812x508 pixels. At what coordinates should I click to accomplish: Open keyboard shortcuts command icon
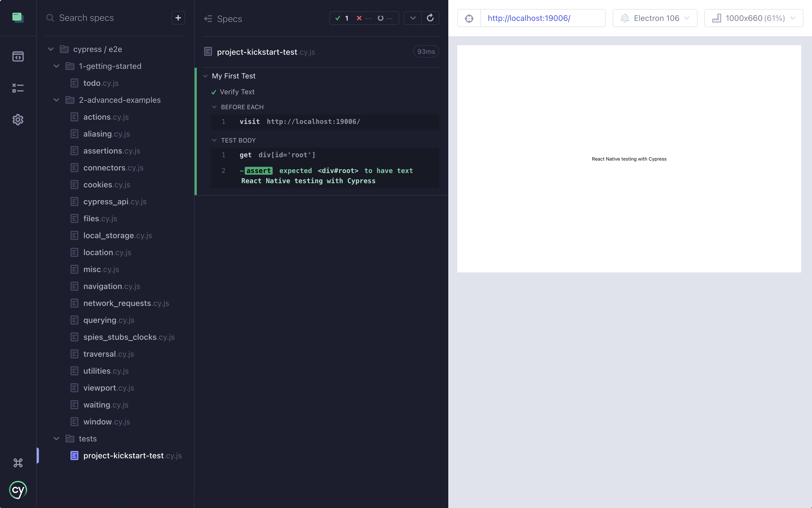18,463
